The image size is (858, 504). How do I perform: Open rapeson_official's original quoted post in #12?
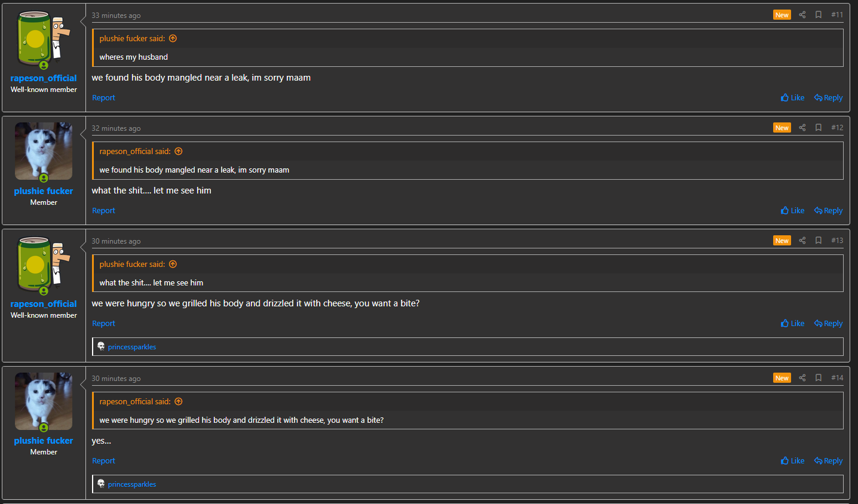tap(179, 151)
